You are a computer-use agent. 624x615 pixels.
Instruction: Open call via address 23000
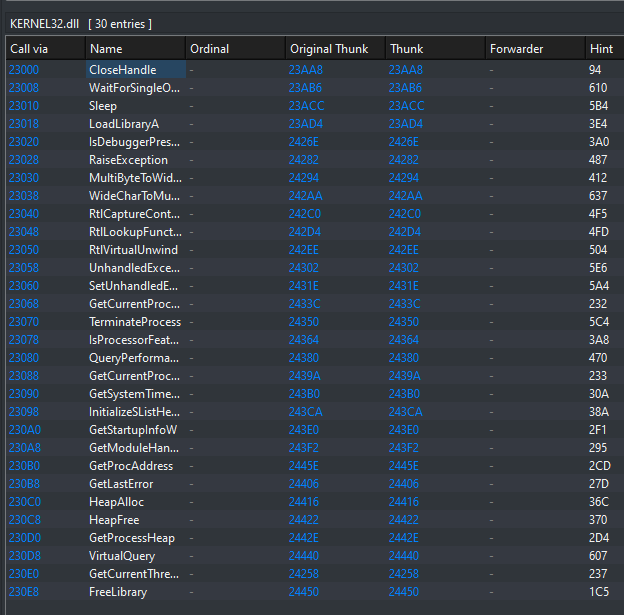click(24, 70)
